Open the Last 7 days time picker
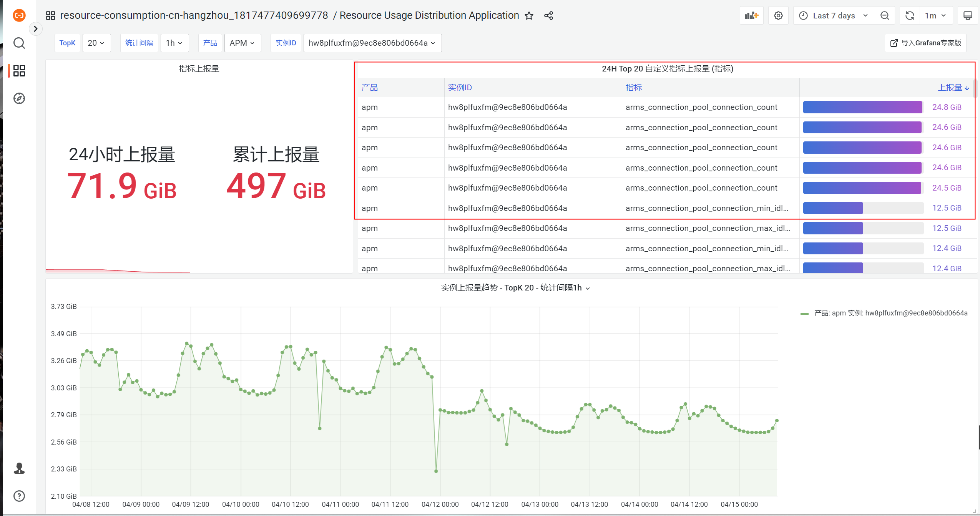 834,15
